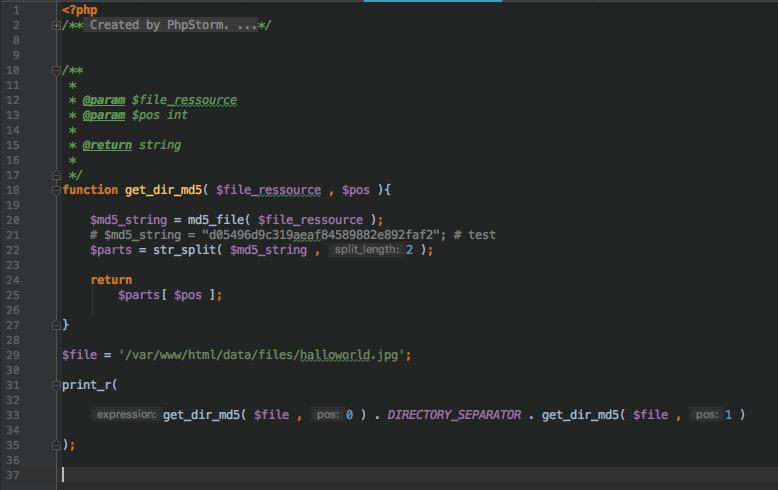778x490 pixels.
Task: Click the active editor tab indicator at top
Action: pos(433,1)
